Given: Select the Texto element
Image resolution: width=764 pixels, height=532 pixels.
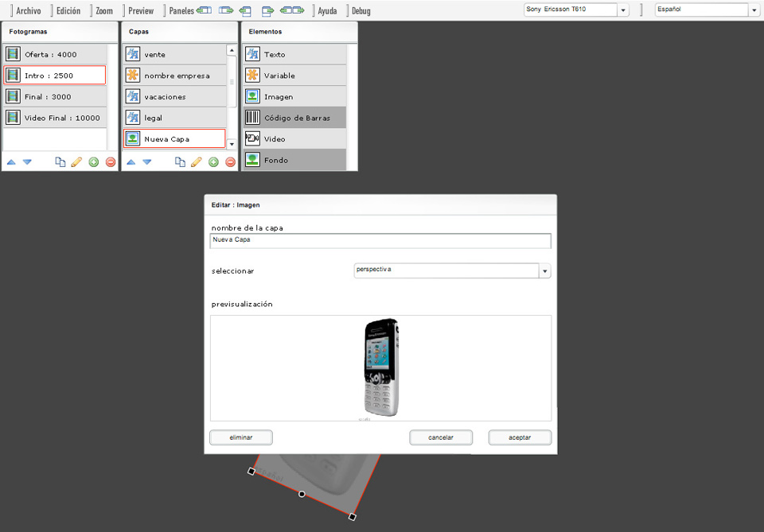Looking at the screenshot, I should click(295, 54).
